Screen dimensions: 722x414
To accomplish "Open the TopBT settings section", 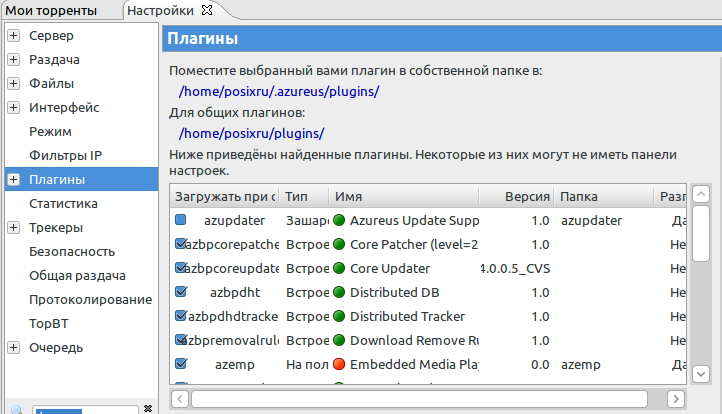I will (x=49, y=323).
